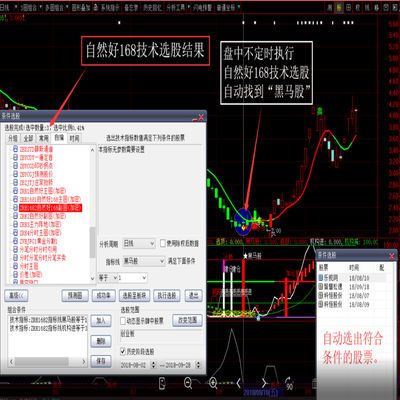Enable 动态显示牌中股票 checkbox

(x=123, y=321)
